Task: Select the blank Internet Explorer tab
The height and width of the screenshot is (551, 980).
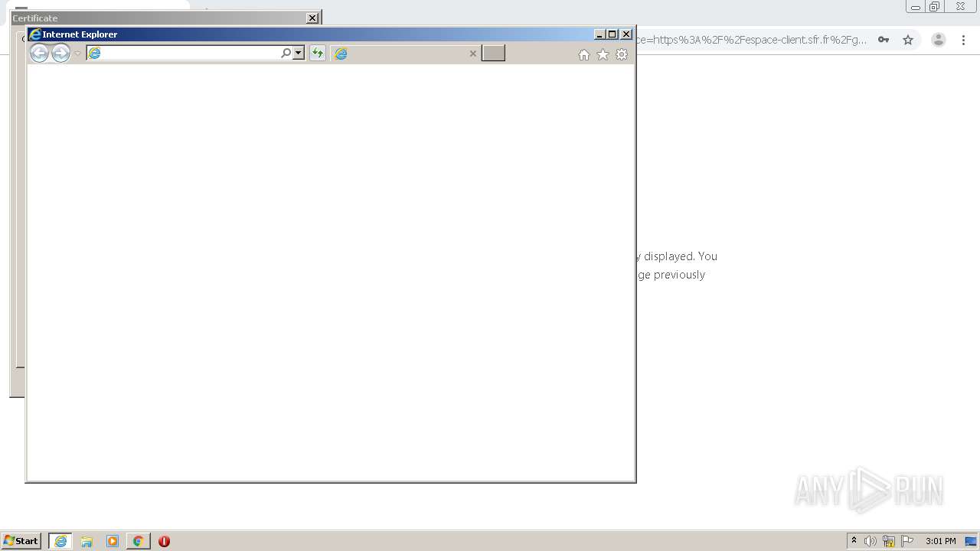Action: click(406, 53)
